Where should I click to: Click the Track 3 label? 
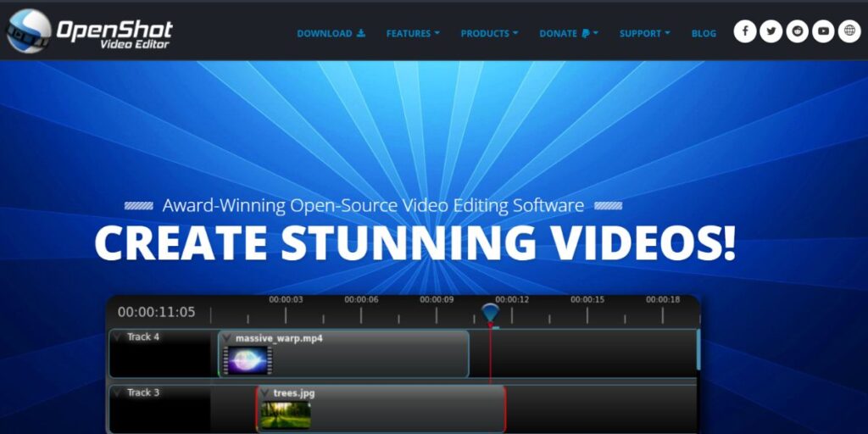coord(142,392)
